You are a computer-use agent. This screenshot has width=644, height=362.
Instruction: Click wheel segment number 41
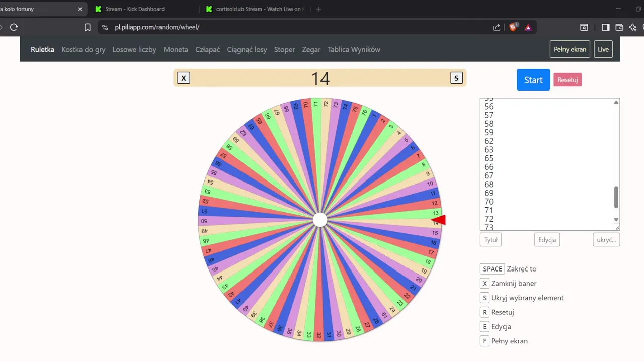[x=238, y=302]
